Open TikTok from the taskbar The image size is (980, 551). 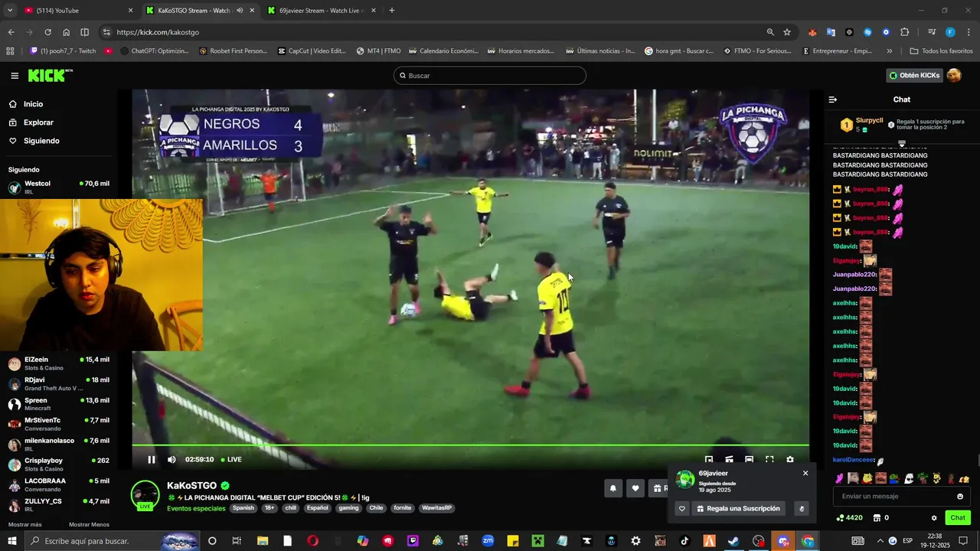[684, 541]
